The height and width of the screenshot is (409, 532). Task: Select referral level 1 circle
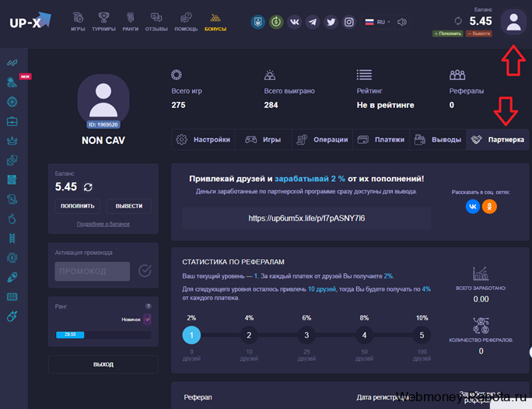pyautogui.click(x=191, y=335)
